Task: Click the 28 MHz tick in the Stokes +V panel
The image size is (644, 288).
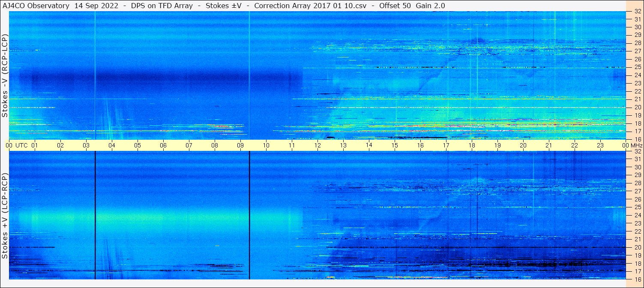Action: [637, 183]
